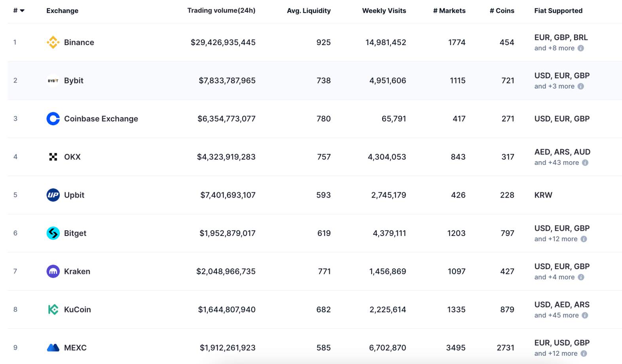The image size is (622, 364).
Task: Open the Bitget exchange link
Action: (x=75, y=233)
